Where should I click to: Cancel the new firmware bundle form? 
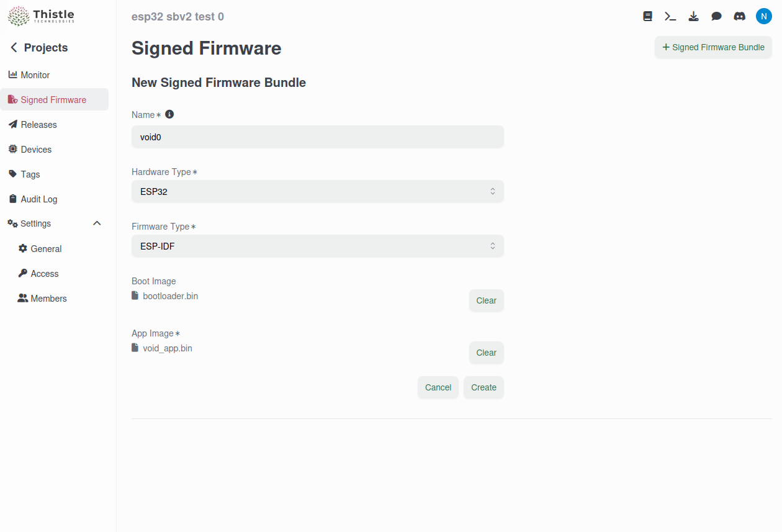coord(438,387)
